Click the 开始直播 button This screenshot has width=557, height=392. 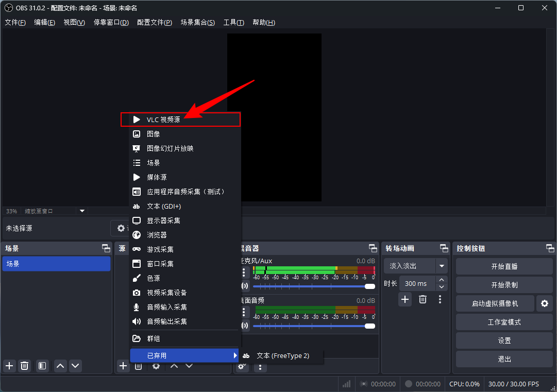click(x=504, y=266)
